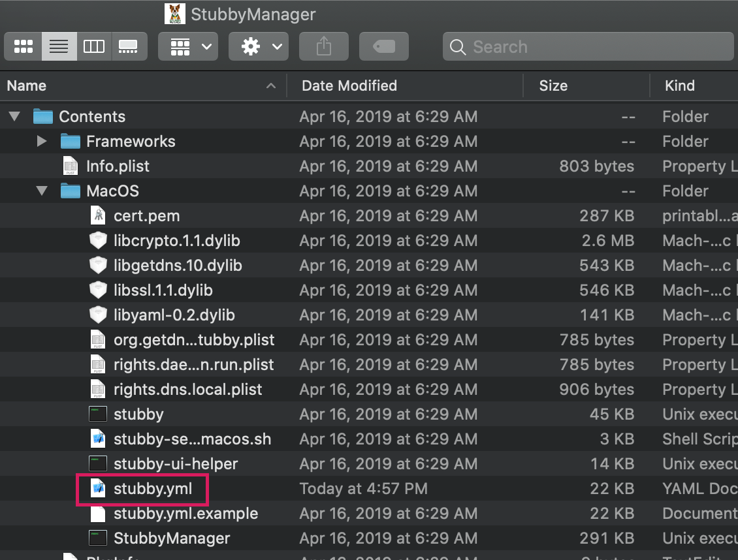Click the Search field
The width and height of the screenshot is (738, 560).
[x=588, y=46]
